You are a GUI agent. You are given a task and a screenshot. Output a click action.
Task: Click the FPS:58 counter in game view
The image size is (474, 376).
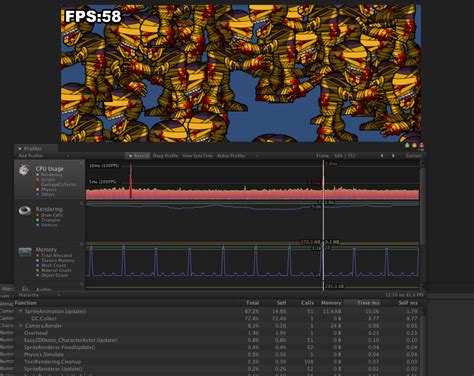93,17
